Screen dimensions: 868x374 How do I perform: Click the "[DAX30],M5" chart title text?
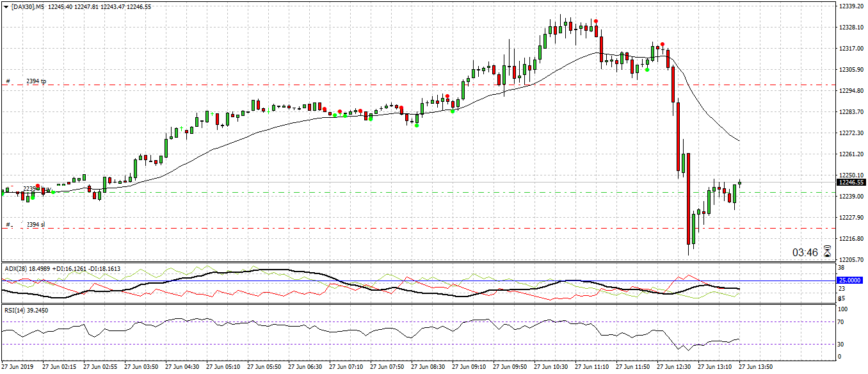pyautogui.click(x=28, y=6)
